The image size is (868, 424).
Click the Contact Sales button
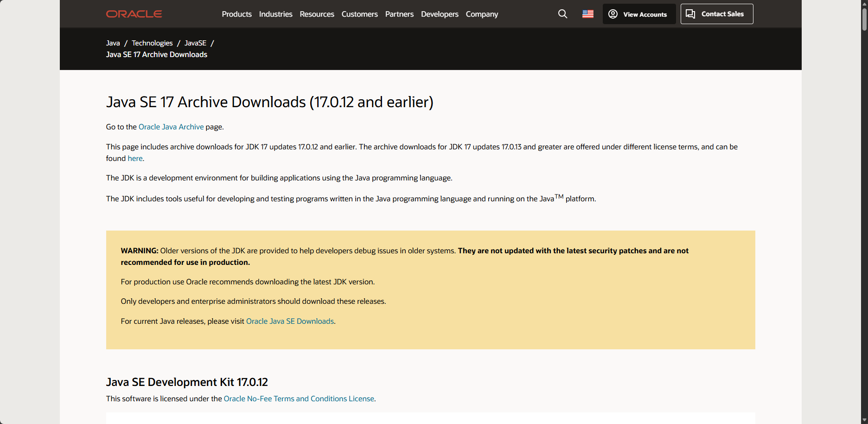coord(717,14)
